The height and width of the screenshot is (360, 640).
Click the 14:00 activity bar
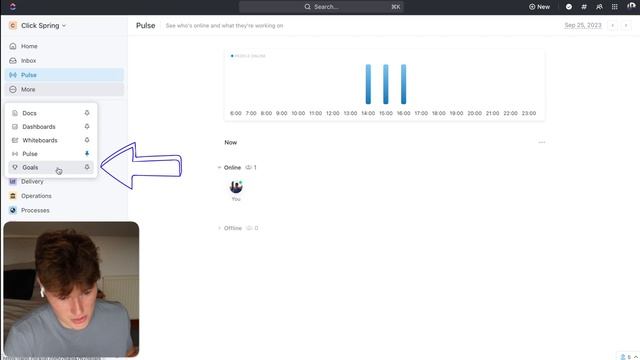coord(368,84)
